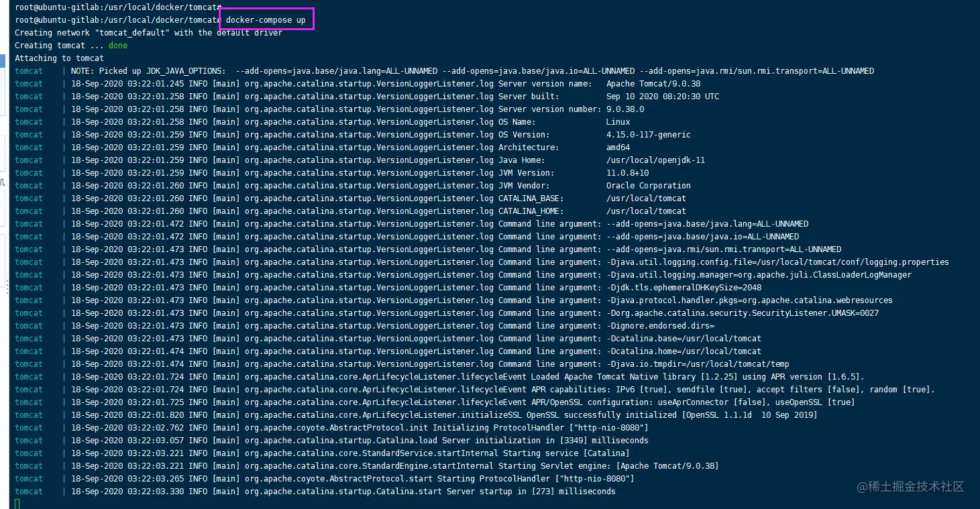Screen dimensions: 980x509
Task: Click the SecurityListener.UMASK=0027 argument
Action: tap(743, 313)
